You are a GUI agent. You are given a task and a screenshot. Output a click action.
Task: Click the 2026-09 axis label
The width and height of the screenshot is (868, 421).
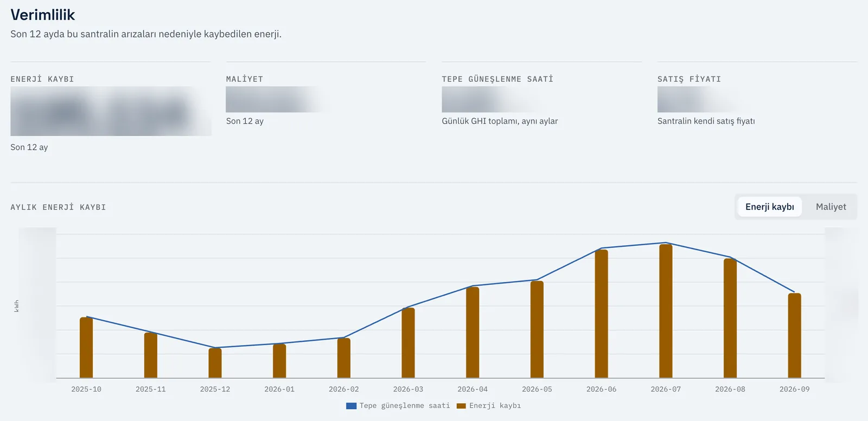coord(794,389)
